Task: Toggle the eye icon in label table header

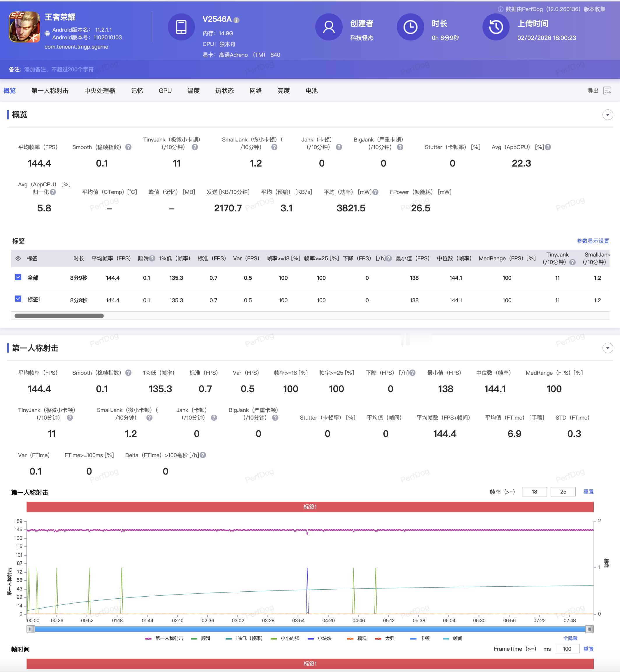Action: [x=18, y=258]
